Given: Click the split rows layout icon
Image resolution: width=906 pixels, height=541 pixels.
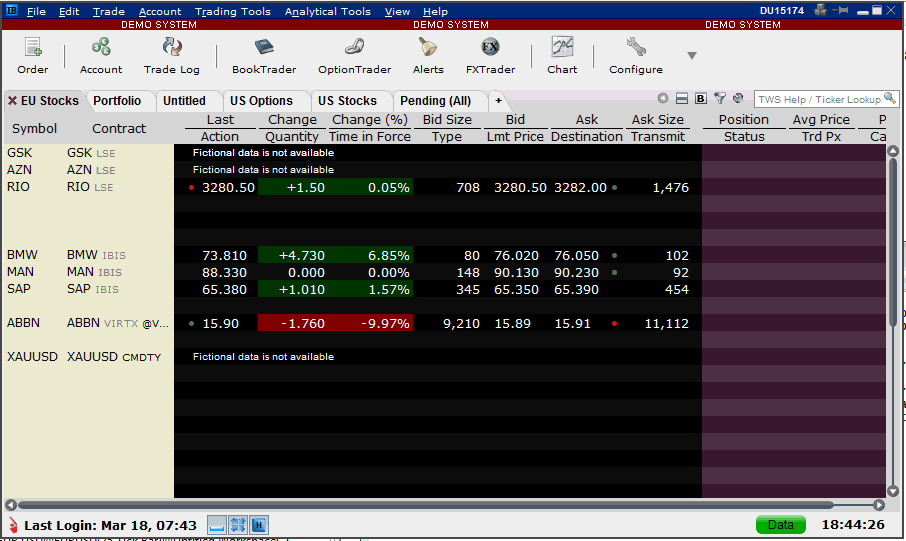Looking at the screenshot, I should coord(682,98).
